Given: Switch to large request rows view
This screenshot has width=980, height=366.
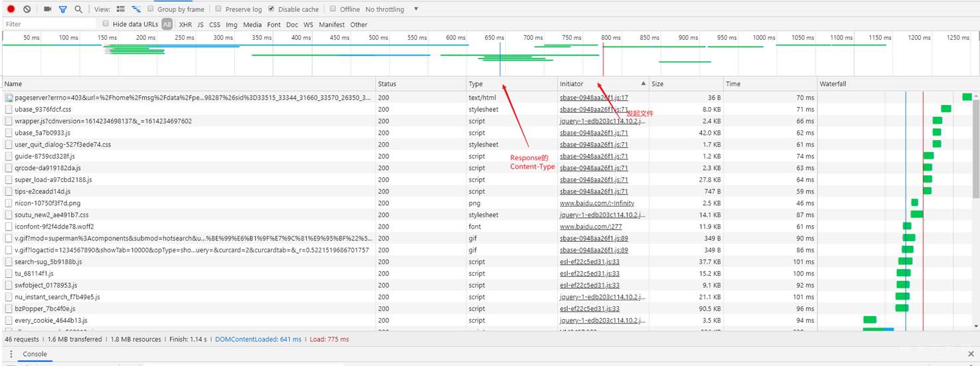Looking at the screenshot, I should [x=120, y=9].
